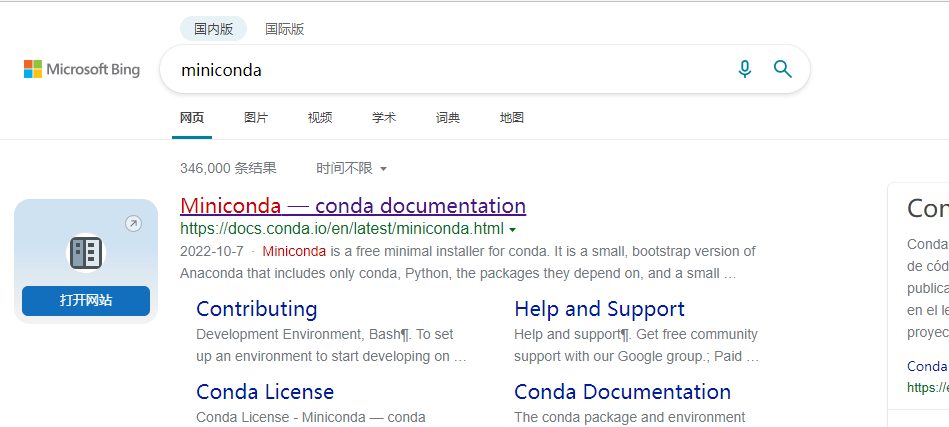This screenshot has height=427, width=949.
Task: Activate voice search microphone icon
Action: 744,69
